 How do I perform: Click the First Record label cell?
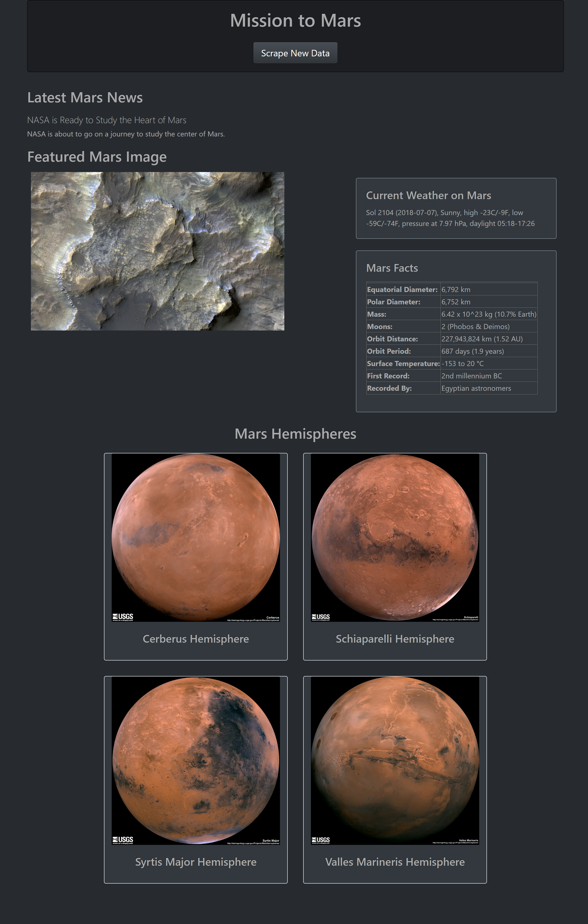403,376
